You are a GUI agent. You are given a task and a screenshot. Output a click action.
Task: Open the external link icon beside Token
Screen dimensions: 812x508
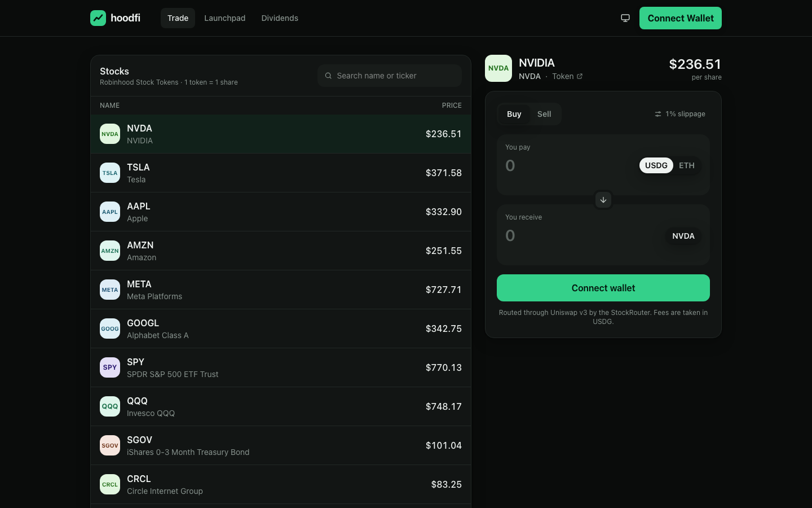tap(580, 76)
